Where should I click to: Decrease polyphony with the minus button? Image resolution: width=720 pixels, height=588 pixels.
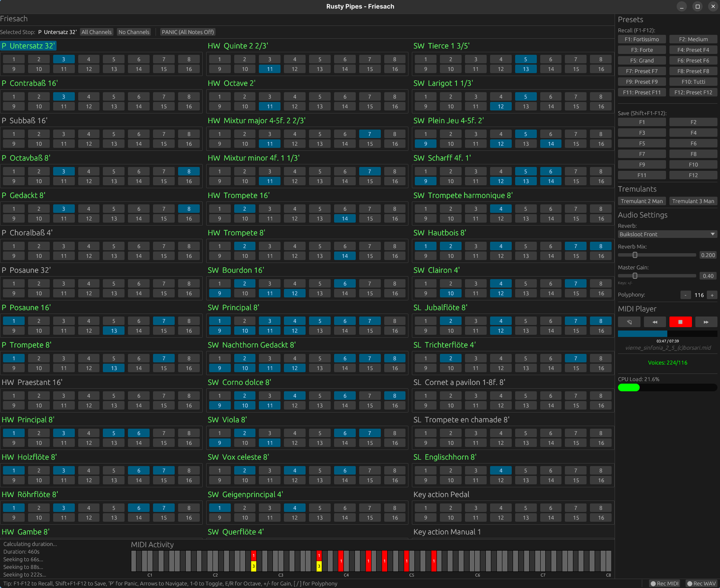[686, 295]
